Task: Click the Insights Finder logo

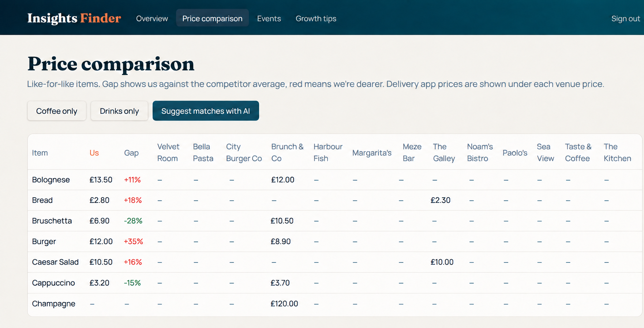Action: coord(74,18)
